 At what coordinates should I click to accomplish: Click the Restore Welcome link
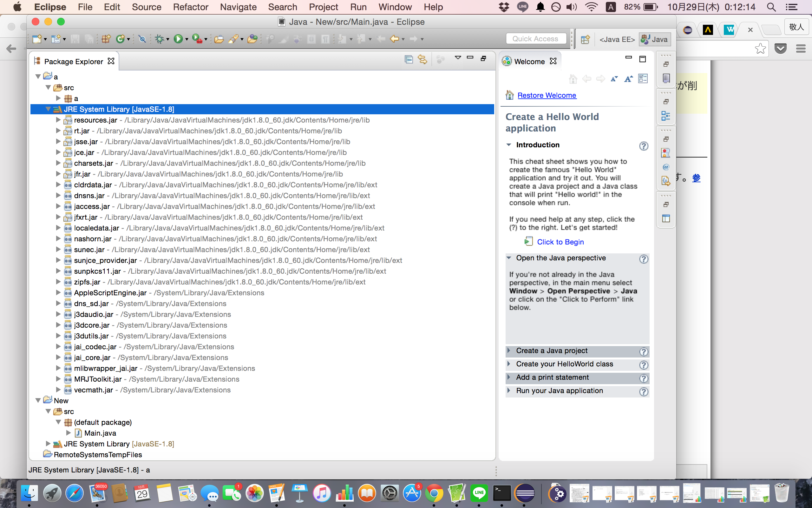[547, 96]
